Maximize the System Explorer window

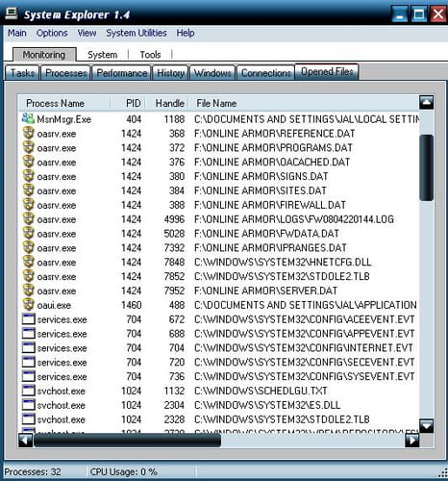click(x=419, y=14)
